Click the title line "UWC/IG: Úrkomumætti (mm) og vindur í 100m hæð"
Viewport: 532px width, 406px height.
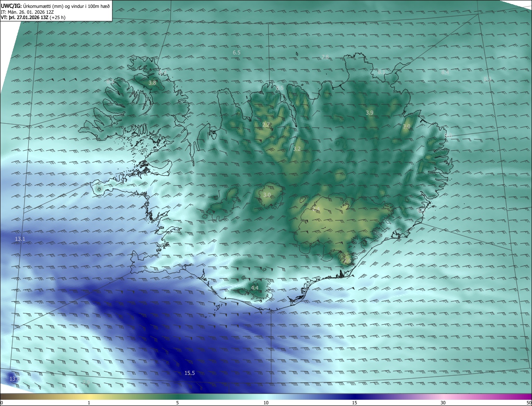(55, 6)
